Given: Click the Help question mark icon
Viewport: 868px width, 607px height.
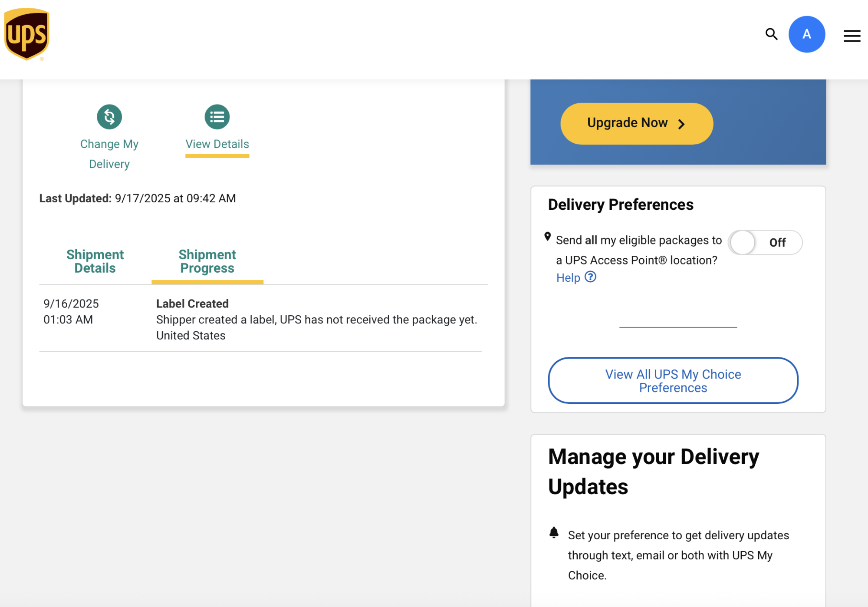Looking at the screenshot, I should pos(590,277).
